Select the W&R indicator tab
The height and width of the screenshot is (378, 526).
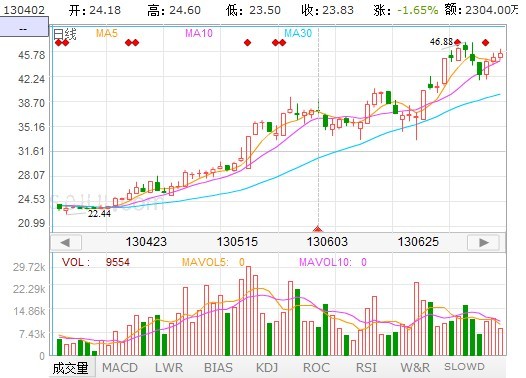point(415,368)
